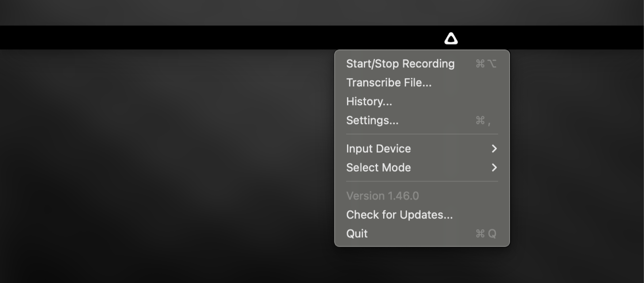Click the ⌘, shortcut hint beside Settings
Viewport: 644px width, 283px height.
tap(483, 120)
